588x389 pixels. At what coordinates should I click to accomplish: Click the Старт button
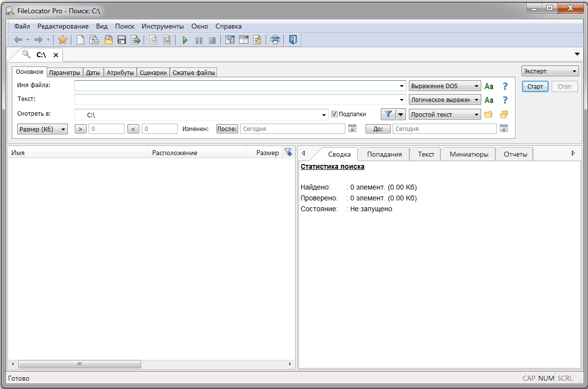(535, 87)
